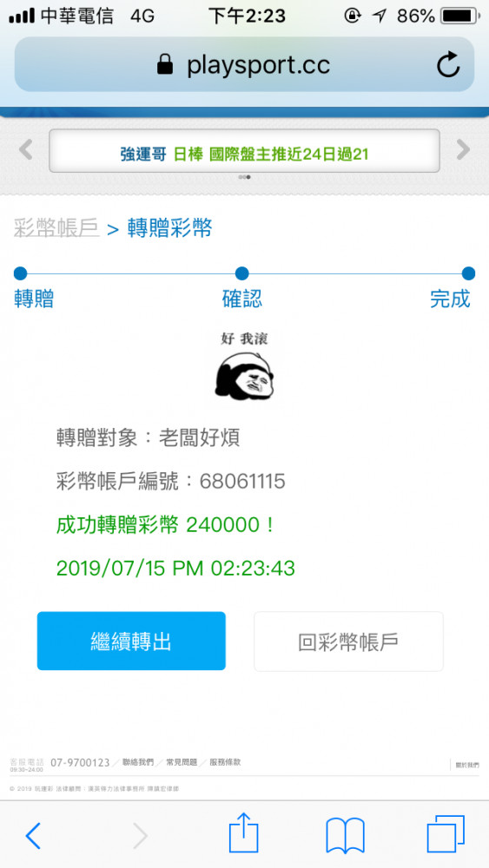Click the 回彩幣帳戶 button

click(348, 641)
